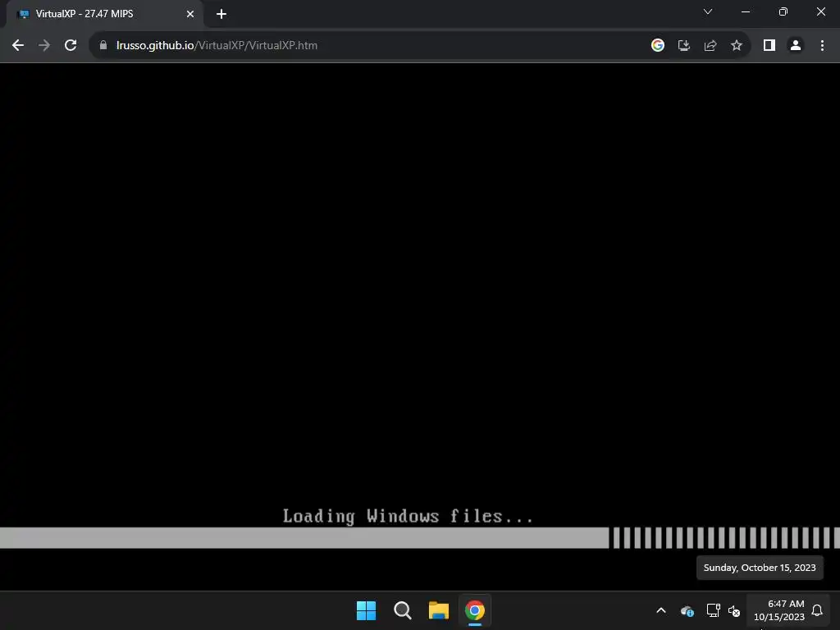Open the clock showing 6:47 AM

[779, 610]
